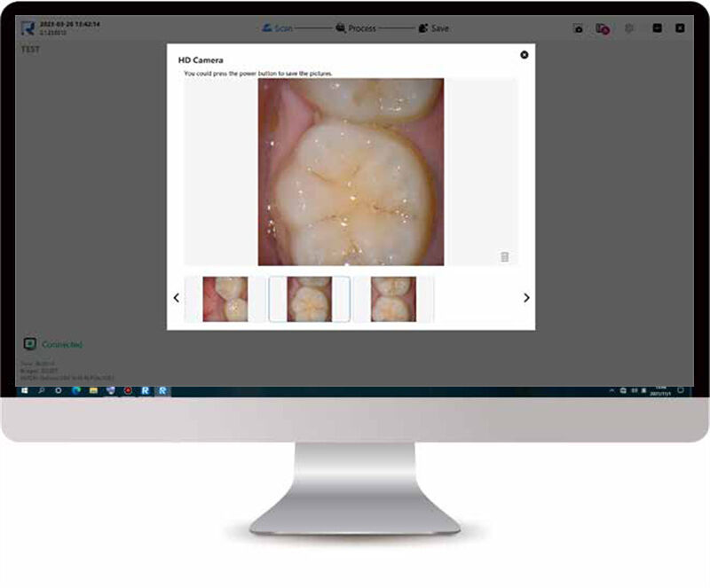Select the first tooth thumbnail
The width and height of the screenshot is (710, 588).
[x=225, y=299]
